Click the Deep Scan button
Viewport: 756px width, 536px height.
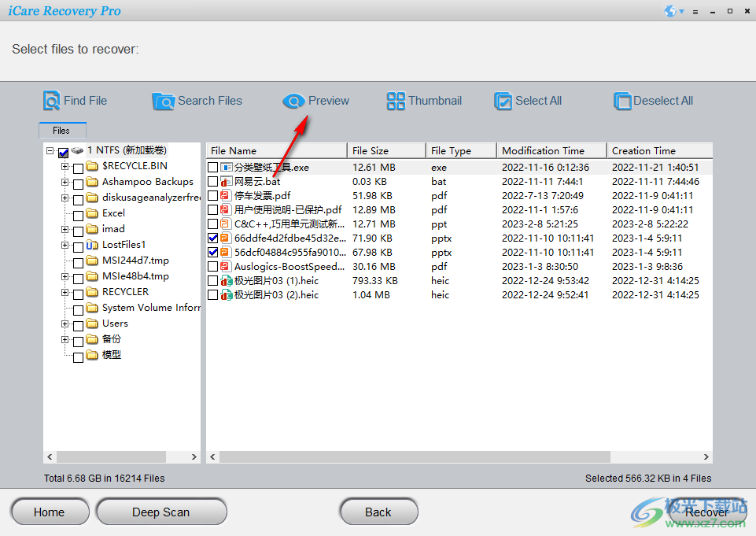tap(160, 512)
